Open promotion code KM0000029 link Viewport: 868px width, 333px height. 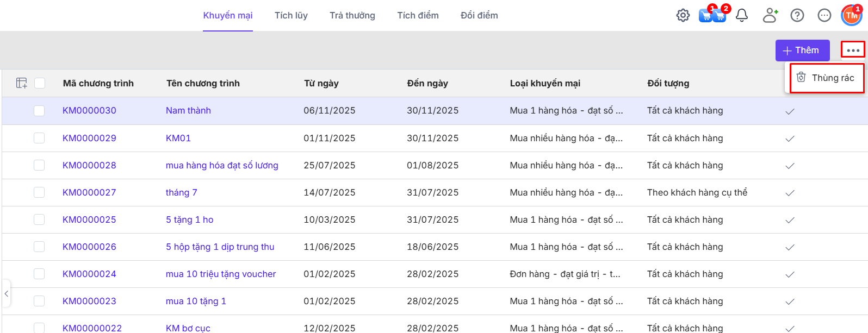click(x=89, y=138)
